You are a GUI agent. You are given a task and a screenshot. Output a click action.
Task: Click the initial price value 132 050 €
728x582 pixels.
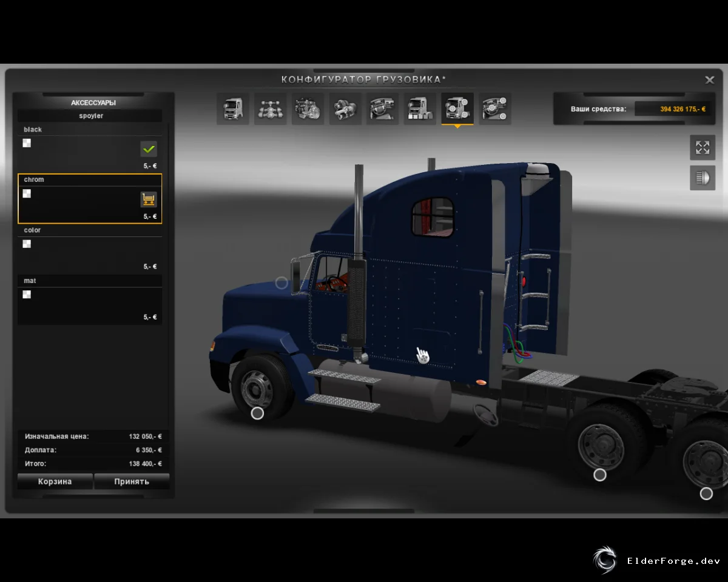pyautogui.click(x=145, y=436)
